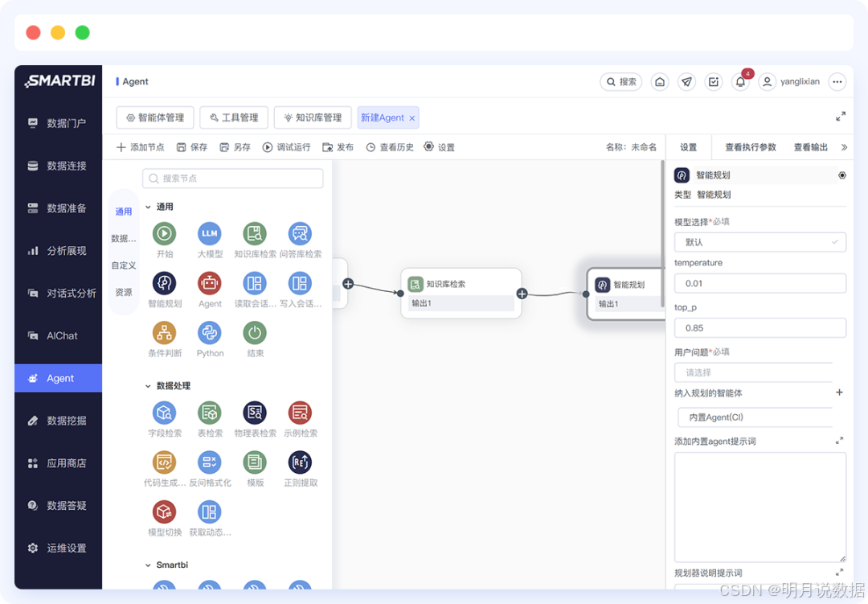Open the home icon in header
868x604 pixels.
[x=660, y=82]
